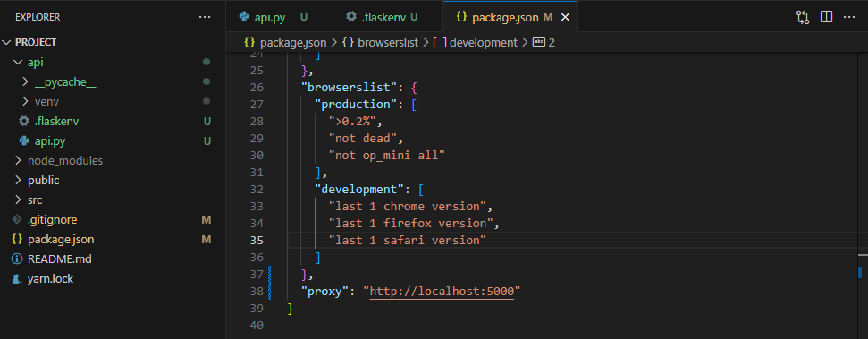Open .flaskenv file in explorer tree
The width and height of the screenshot is (868, 339).
[113, 122]
